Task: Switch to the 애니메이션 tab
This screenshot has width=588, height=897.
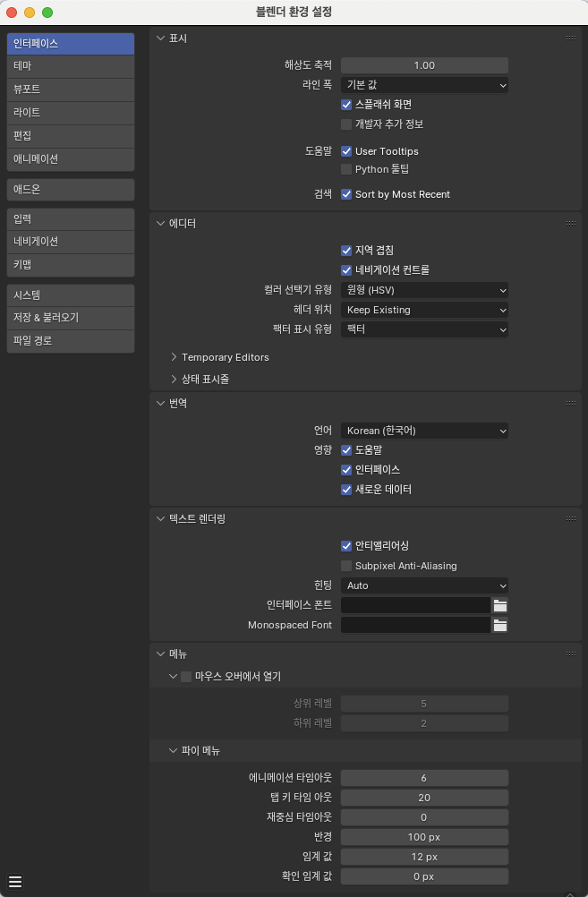Action: point(71,159)
